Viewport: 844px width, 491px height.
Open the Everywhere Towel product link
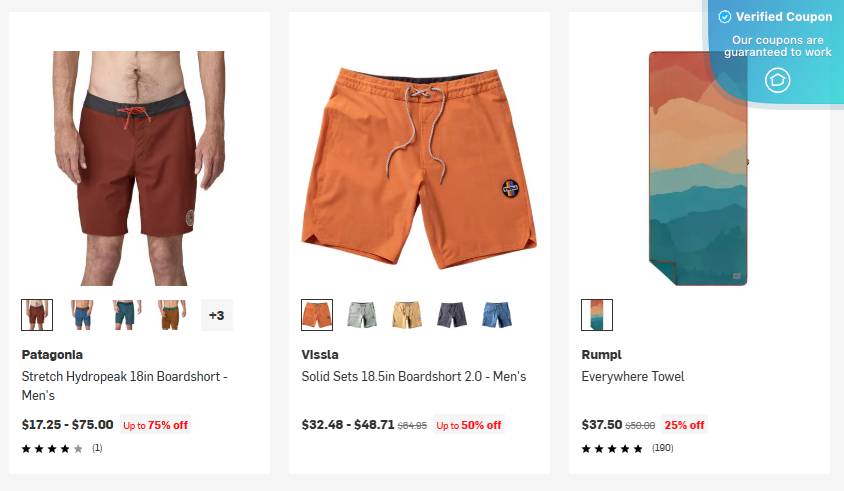(x=633, y=377)
